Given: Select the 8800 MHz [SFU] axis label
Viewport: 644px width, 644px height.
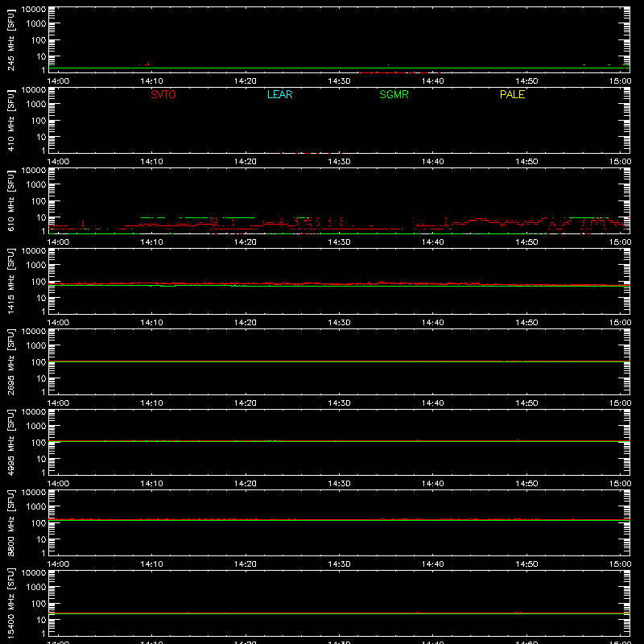Looking at the screenshot, I should pyautogui.click(x=10, y=522).
